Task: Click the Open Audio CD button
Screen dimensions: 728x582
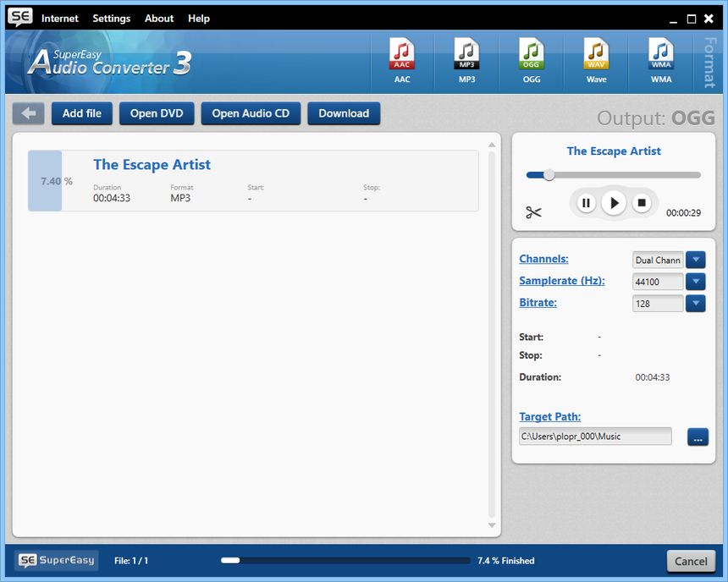Action: pyautogui.click(x=251, y=113)
